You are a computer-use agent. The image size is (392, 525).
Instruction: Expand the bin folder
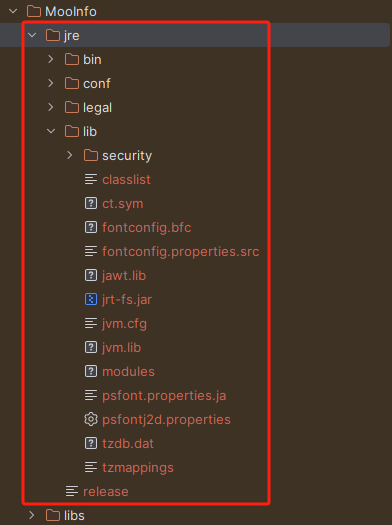(x=51, y=59)
